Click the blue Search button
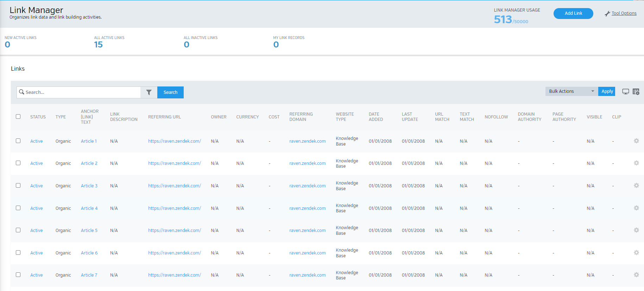The height and width of the screenshot is (291, 644). pyautogui.click(x=170, y=92)
